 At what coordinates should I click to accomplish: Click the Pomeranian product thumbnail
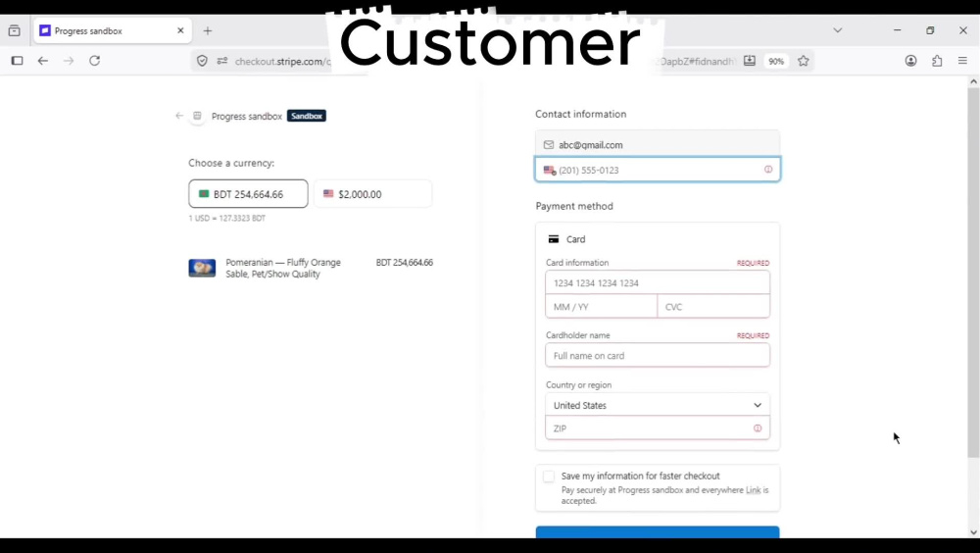(x=202, y=268)
